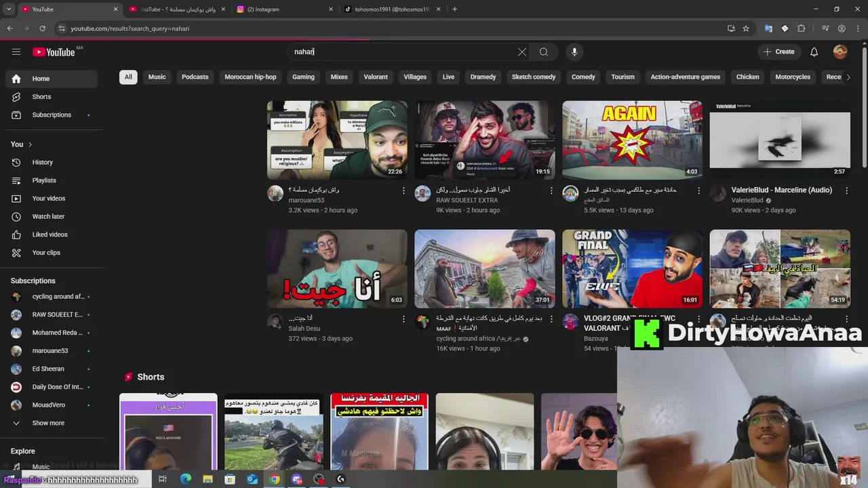Open the 22:26 marouane53 video thumbnail

[x=337, y=140]
